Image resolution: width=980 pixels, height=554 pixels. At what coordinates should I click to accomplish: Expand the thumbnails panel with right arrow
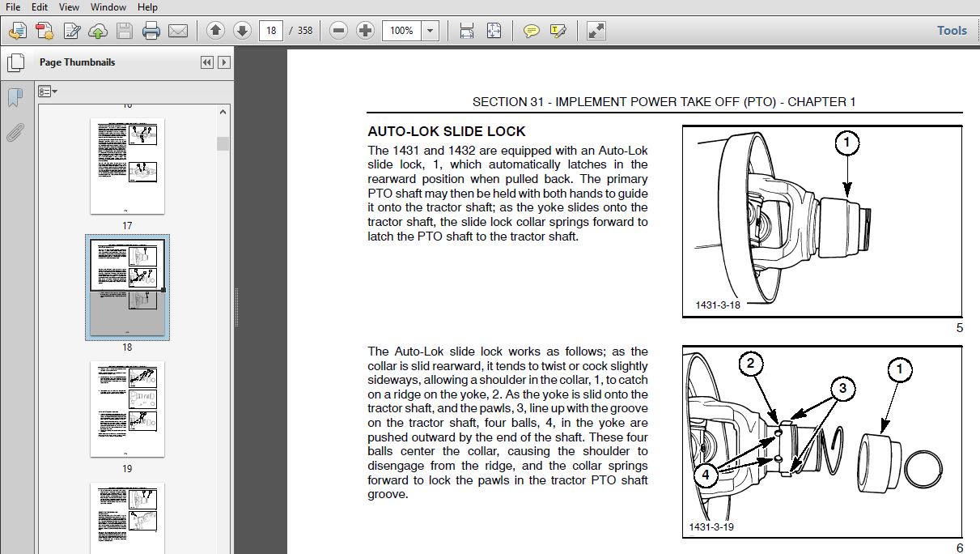(224, 62)
